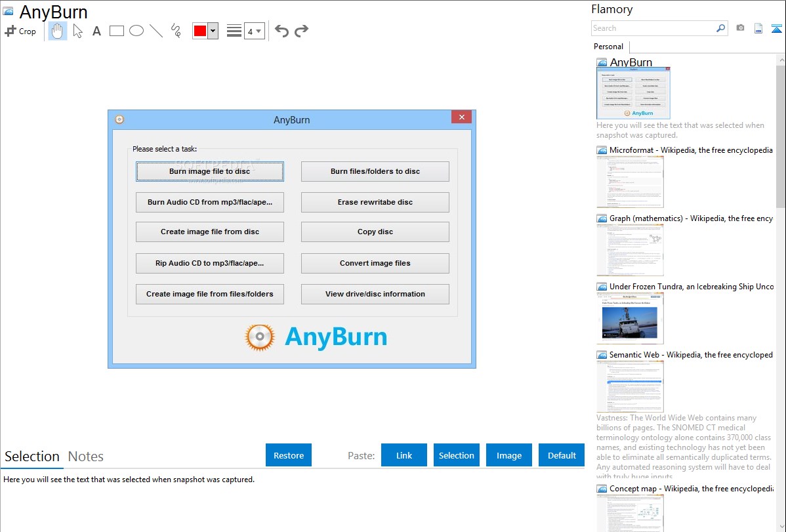786x532 pixels.
Task: Click the Copy disc button
Action: (x=375, y=232)
